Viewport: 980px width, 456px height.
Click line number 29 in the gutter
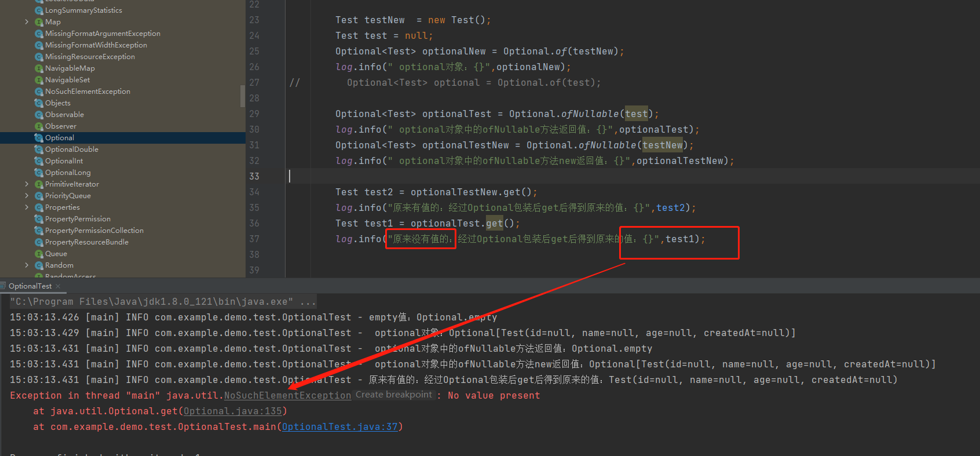[254, 114]
